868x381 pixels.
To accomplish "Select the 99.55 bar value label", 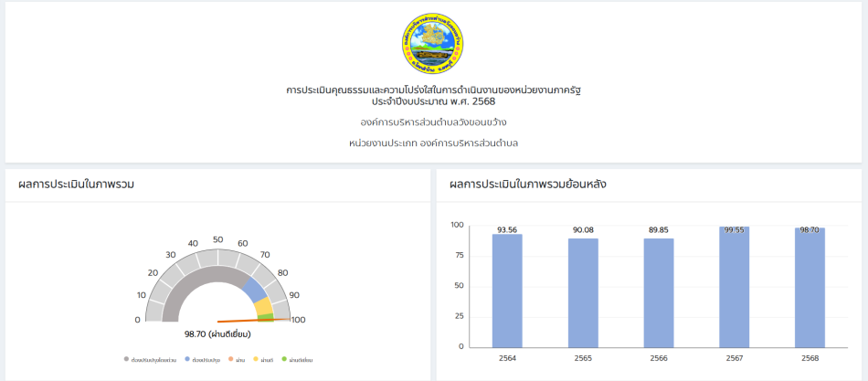I will tap(734, 230).
